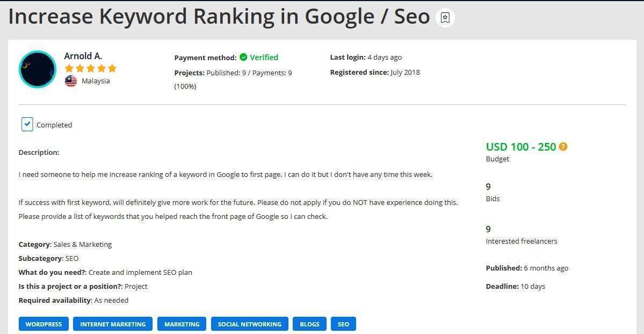Viewport: 644px width, 334px height.
Task: Click the Payment method Verified text
Action: pos(264,58)
